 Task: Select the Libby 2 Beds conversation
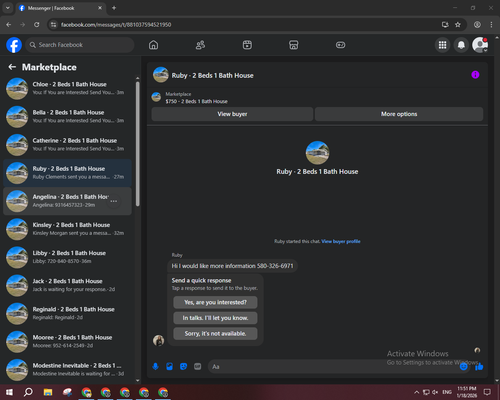tap(68, 257)
